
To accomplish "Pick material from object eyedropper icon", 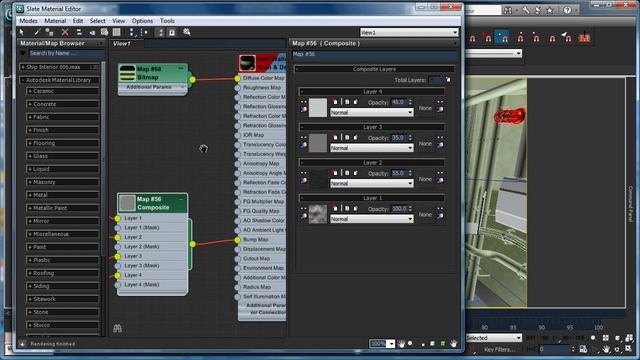I will pos(37,32).
